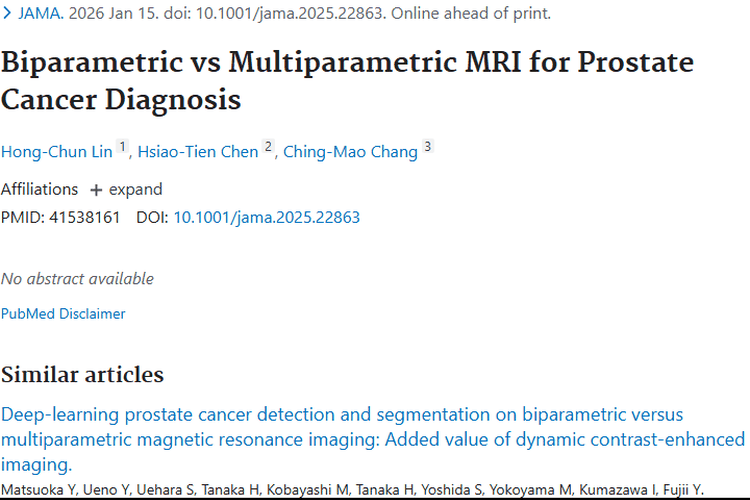Click affiliation superscript 2 after Chen

coord(268,147)
